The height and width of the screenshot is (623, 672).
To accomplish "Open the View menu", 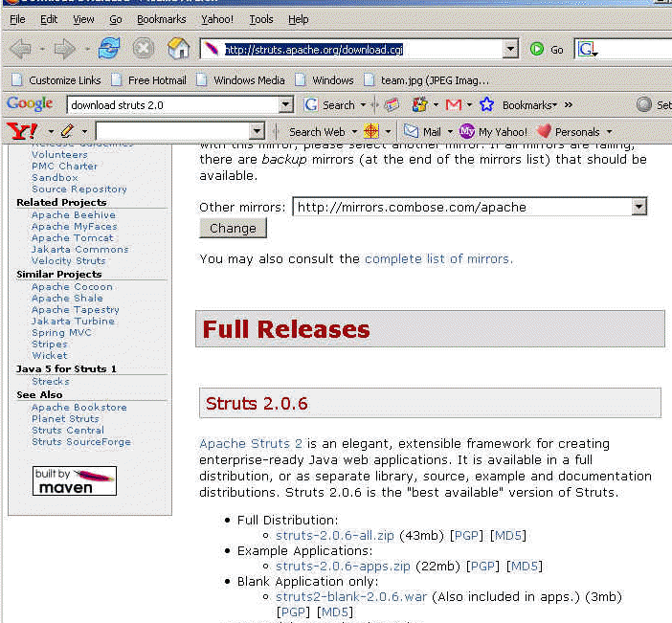I will click(83, 19).
